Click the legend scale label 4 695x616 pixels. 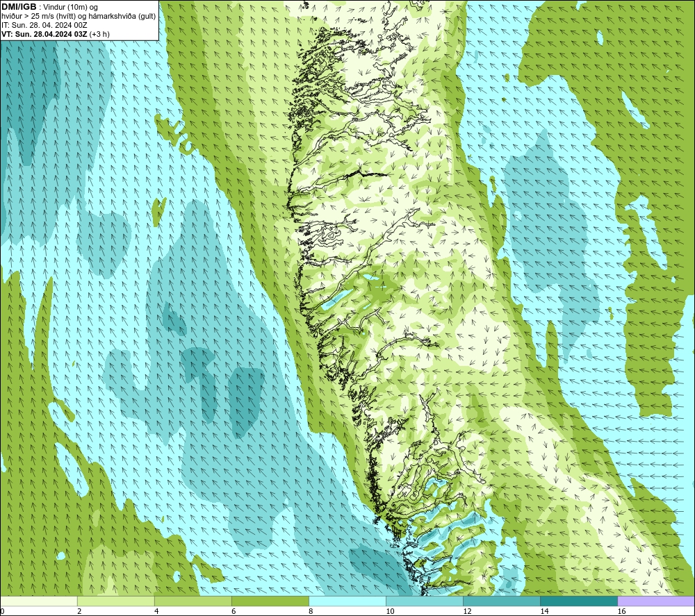click(156, 612)
